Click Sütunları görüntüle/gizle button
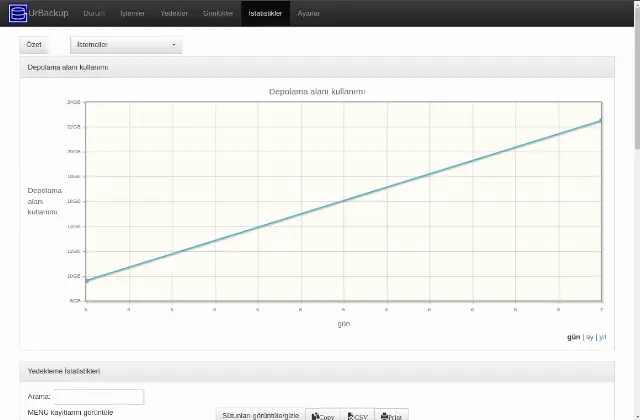The image size is (640, 420). 260,415
